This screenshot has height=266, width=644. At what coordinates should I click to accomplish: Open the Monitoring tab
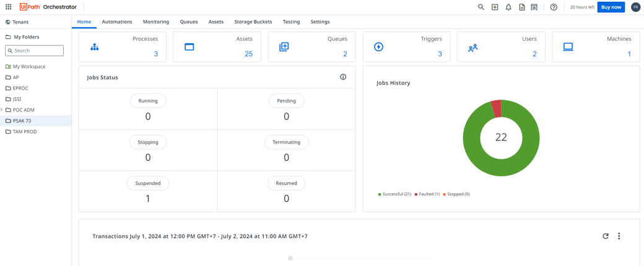coord(156,22)
